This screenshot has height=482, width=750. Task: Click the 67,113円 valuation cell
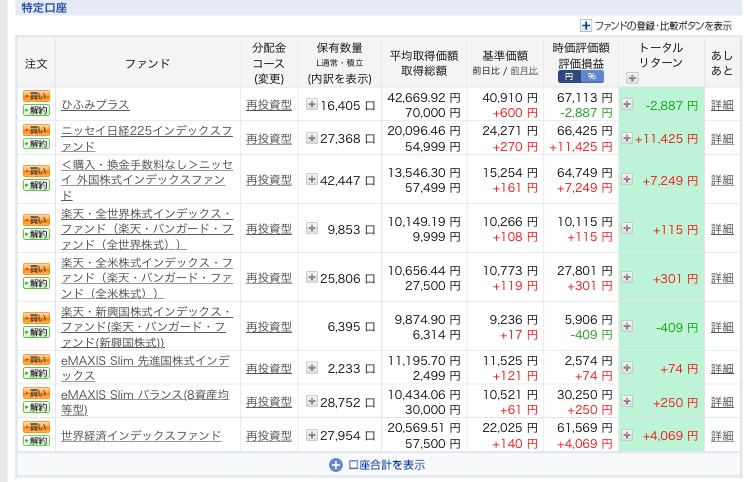(x=585, y=98)
